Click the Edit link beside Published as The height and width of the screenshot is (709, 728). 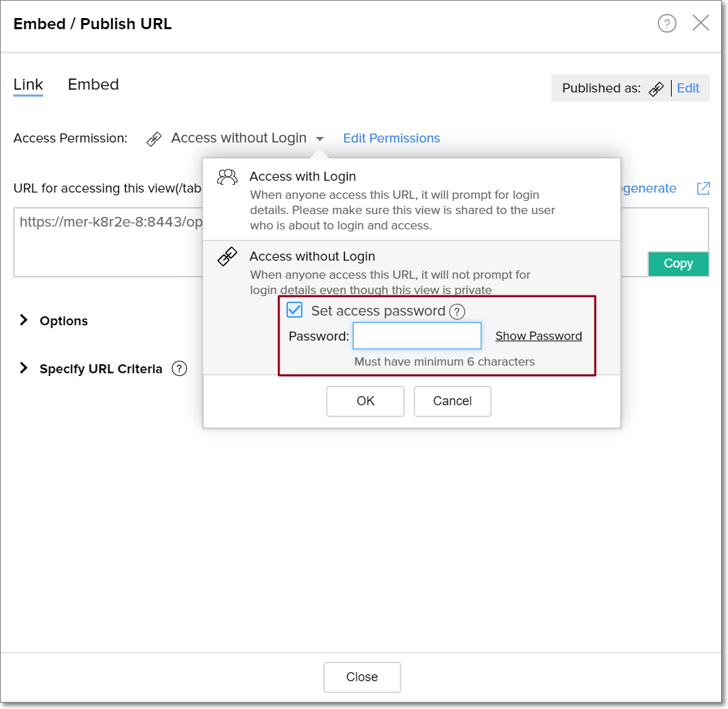(x=688, y=88)
